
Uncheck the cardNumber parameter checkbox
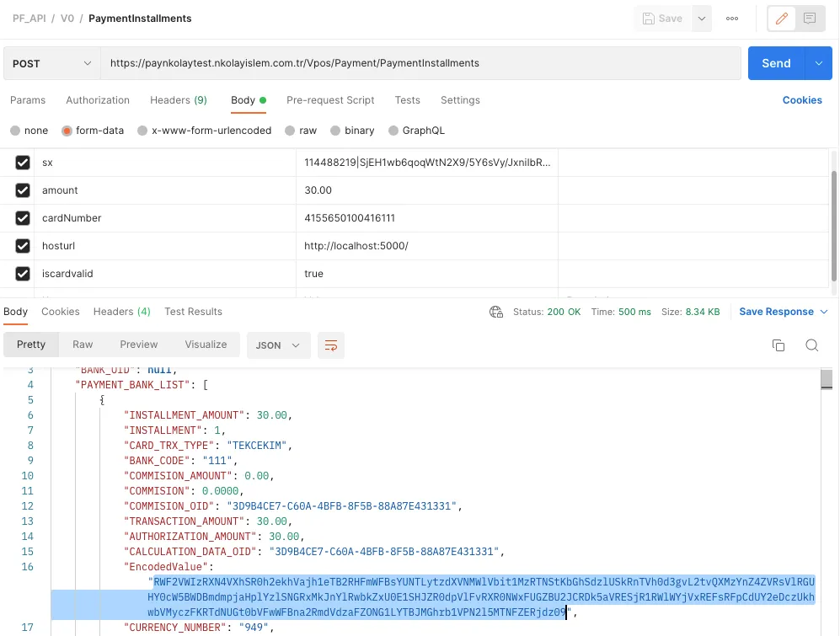[23, 218]
